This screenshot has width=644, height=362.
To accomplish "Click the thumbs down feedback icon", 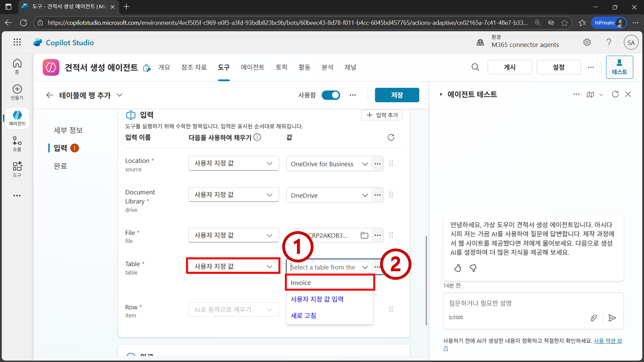I will click(473, 268).
